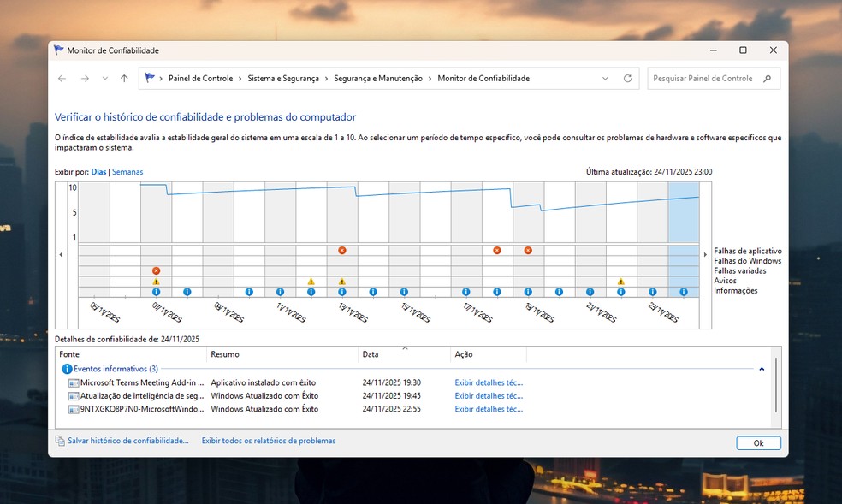Open the recent locations chevron dropdown

click(x=104, y=79)
